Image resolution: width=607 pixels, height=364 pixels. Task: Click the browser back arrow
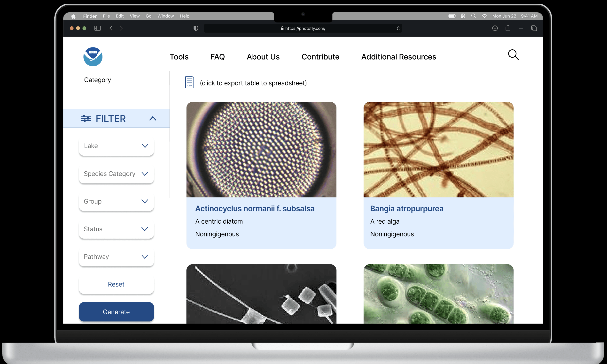(111, 28)
